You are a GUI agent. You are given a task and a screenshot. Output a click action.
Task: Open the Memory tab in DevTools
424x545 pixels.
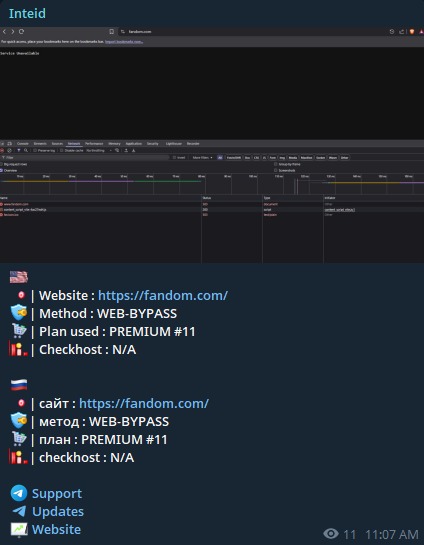[114, 144]
